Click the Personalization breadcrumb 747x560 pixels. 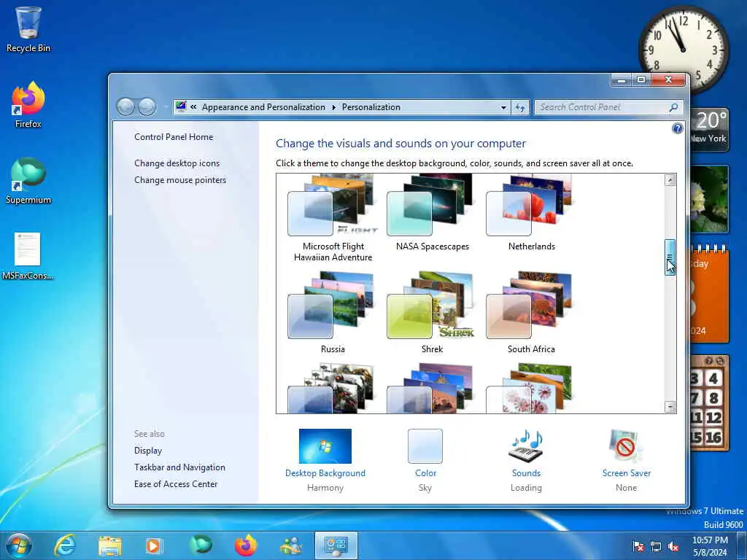coord(371,107)
